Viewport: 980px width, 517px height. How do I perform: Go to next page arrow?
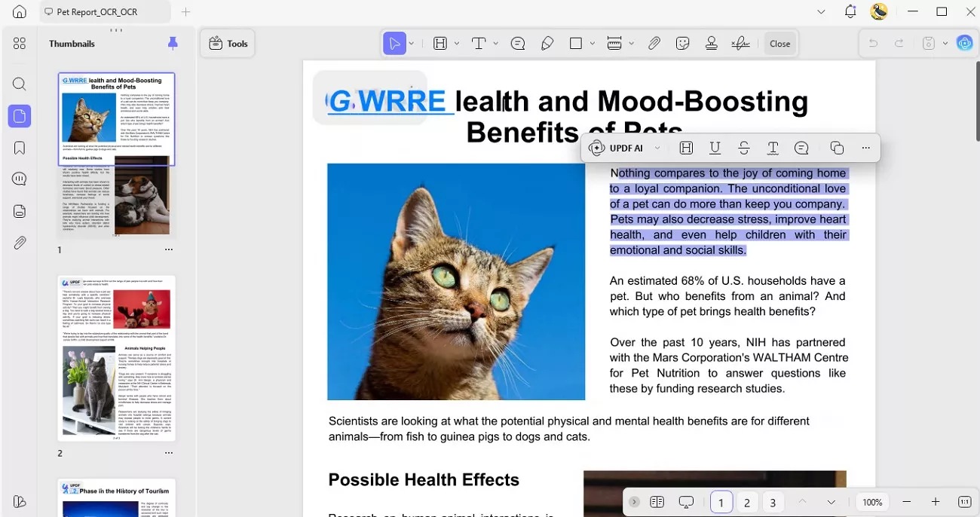pyautogui.click(x=831, y=502)
